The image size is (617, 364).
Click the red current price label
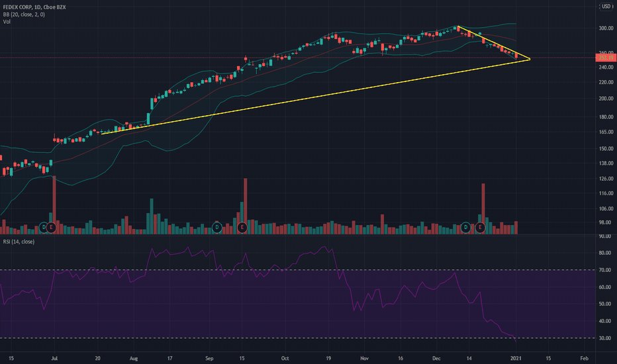606,58
